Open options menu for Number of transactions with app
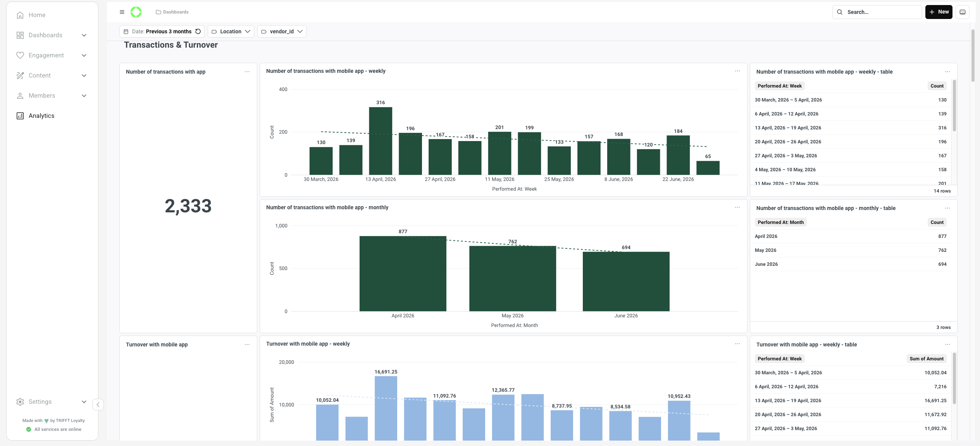Image resolution: width=980 pixels, height=446 pixels. tap(247, 72)
